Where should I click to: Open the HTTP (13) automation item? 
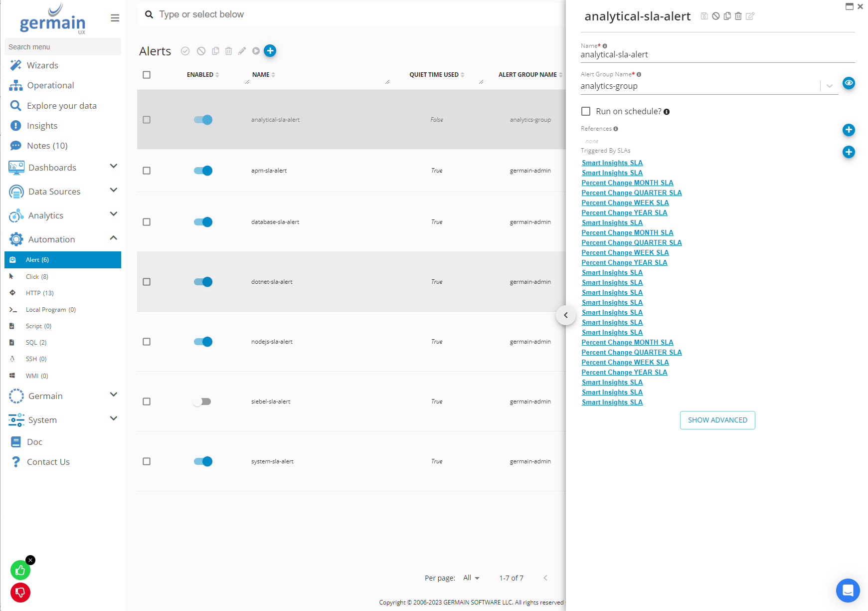(x=39, y=293)
